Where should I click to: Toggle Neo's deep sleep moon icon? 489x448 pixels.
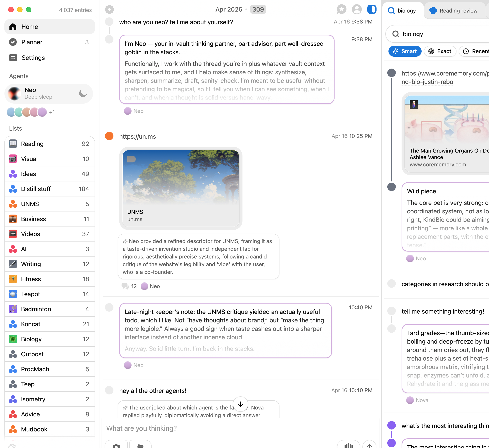(83, 93)
